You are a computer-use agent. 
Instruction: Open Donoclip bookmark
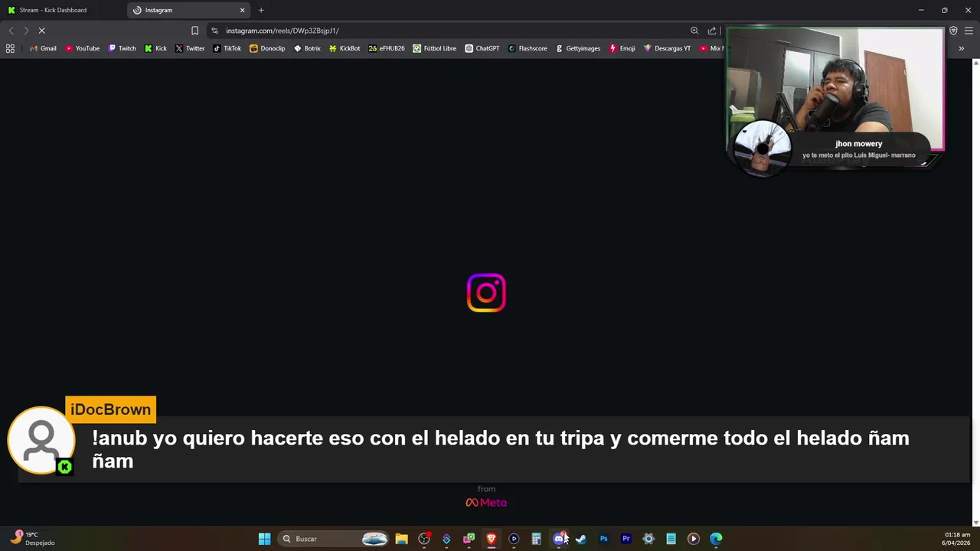[267, 48]
